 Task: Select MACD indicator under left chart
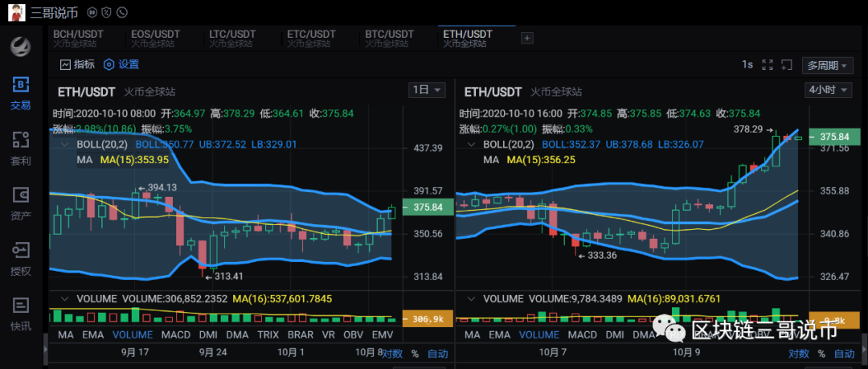[175, 334]
